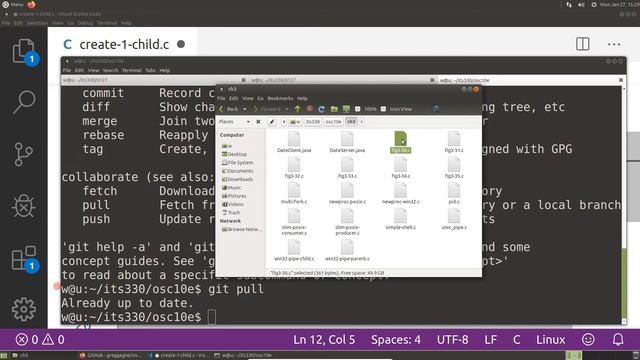The image size is (640, 360).
Task: Open the Menu button in top panel
Action: point(13,4)
